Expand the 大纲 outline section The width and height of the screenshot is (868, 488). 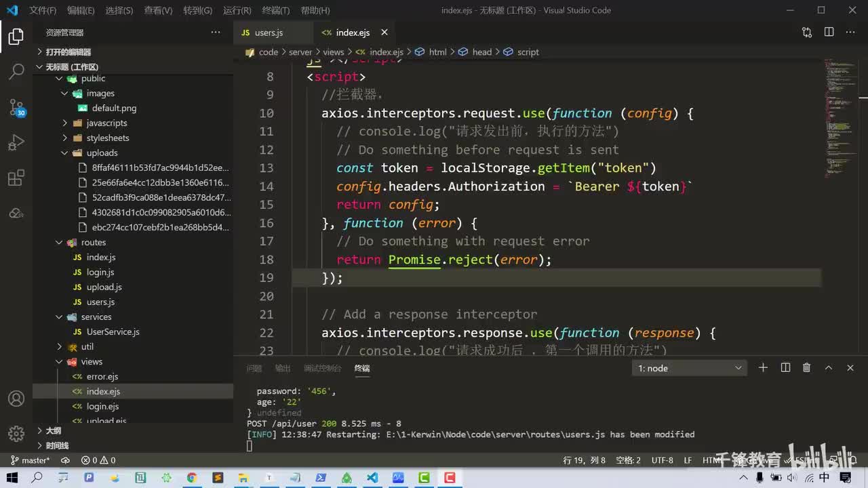coord(133,430)
